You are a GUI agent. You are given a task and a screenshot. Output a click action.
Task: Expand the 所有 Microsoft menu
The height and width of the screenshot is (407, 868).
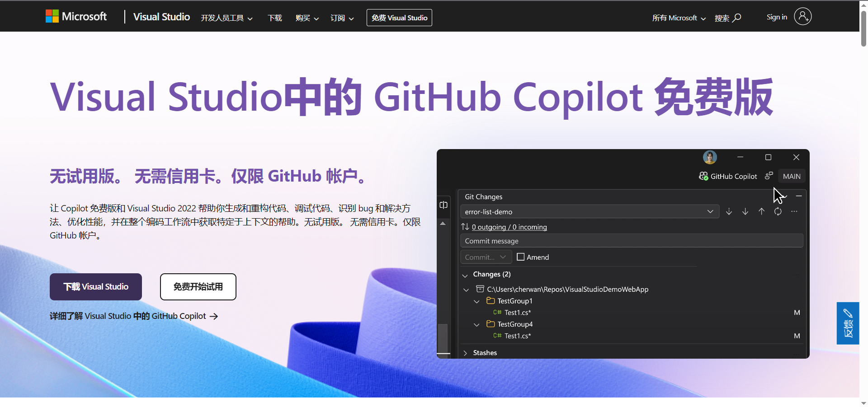click(679, 18)
